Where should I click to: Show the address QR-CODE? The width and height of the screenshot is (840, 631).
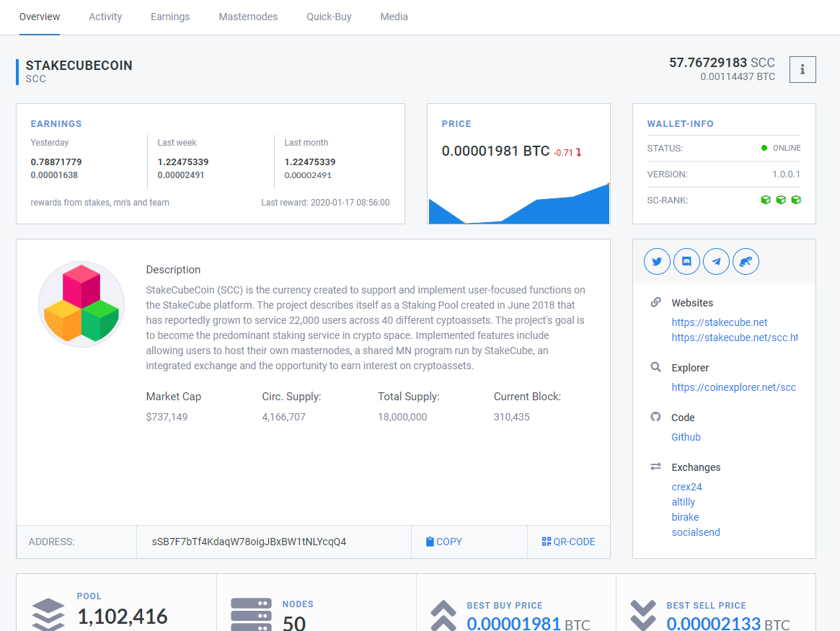point(568,542)
